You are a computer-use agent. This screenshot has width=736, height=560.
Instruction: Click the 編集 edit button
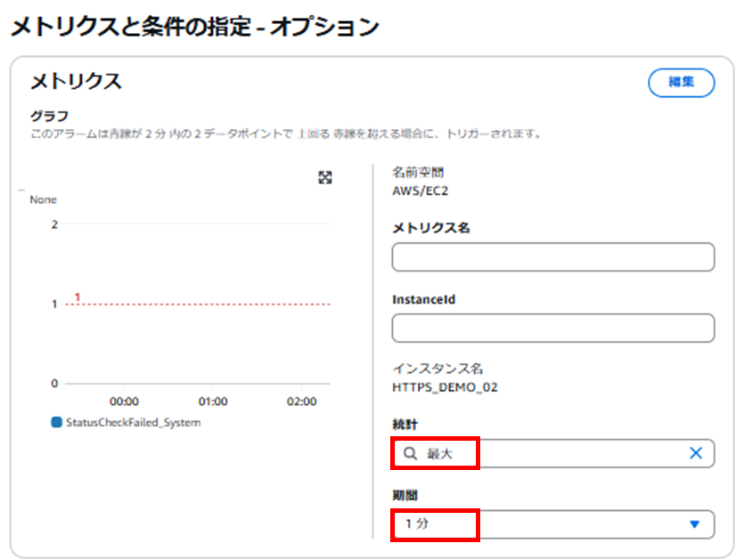[681, 83]
